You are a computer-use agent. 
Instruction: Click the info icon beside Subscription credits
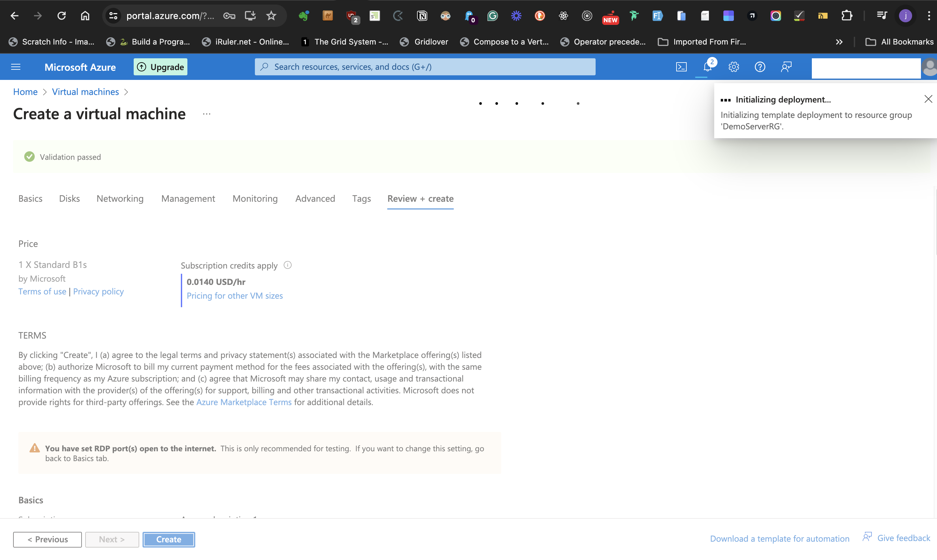[x=288, y=265]
